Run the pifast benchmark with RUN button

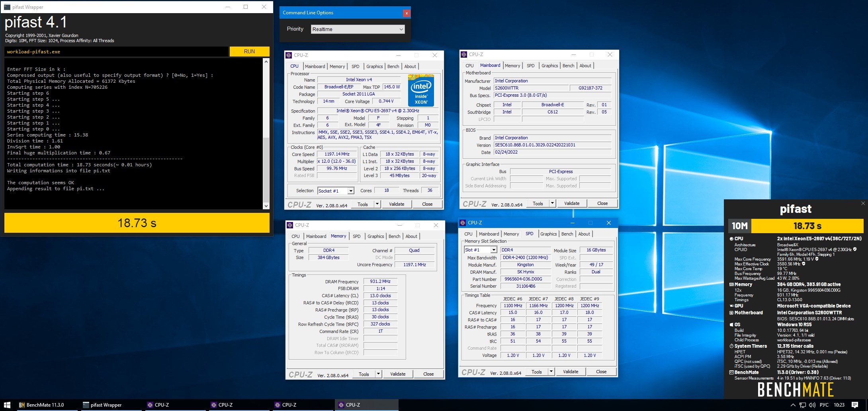coord(249,51)
